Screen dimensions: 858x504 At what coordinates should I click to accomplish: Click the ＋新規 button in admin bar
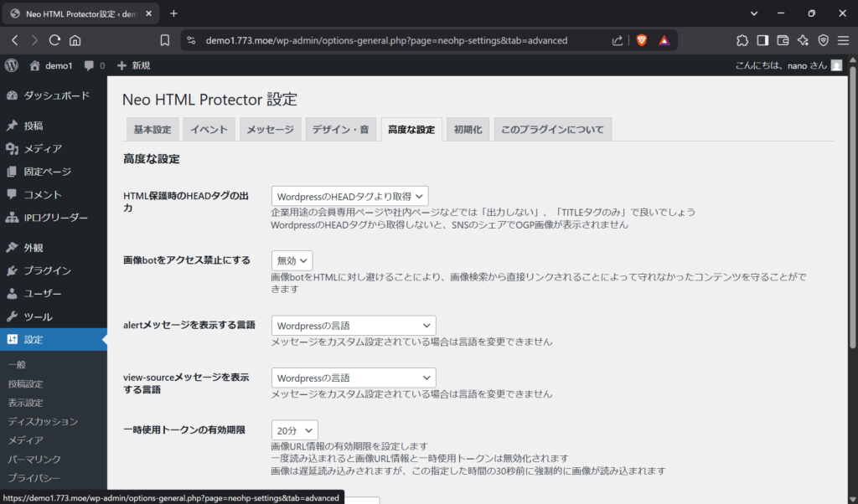click(x=133, y=65)
